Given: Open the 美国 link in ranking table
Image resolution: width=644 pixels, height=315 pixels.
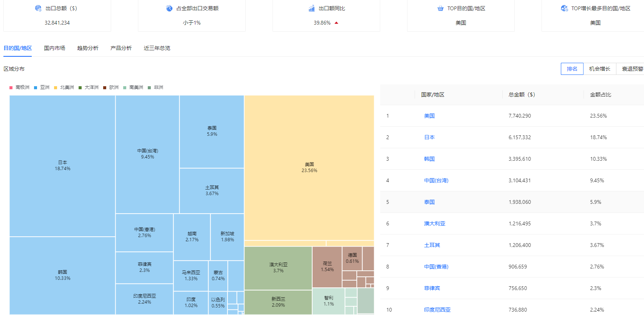Looking at the screenshot, I should (x=429, y=116).
